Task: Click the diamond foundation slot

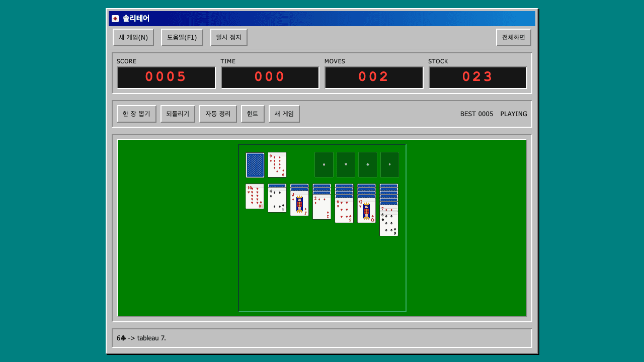Action: [x=390, y=165]
